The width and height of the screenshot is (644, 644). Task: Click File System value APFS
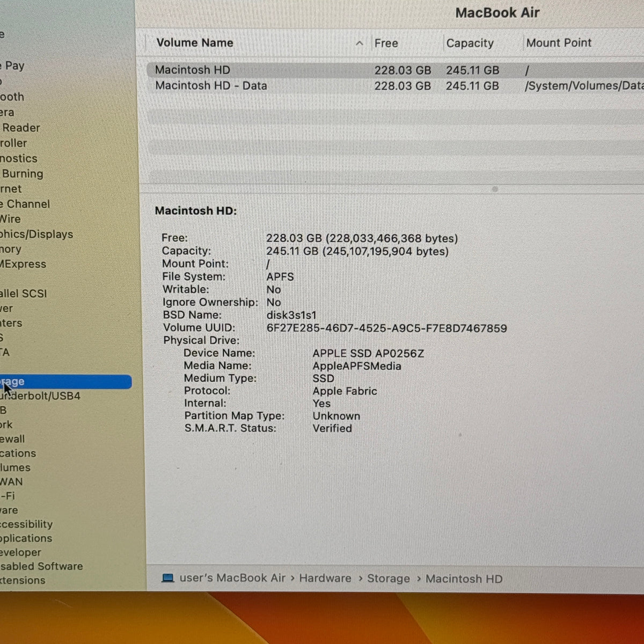point(280,277)
